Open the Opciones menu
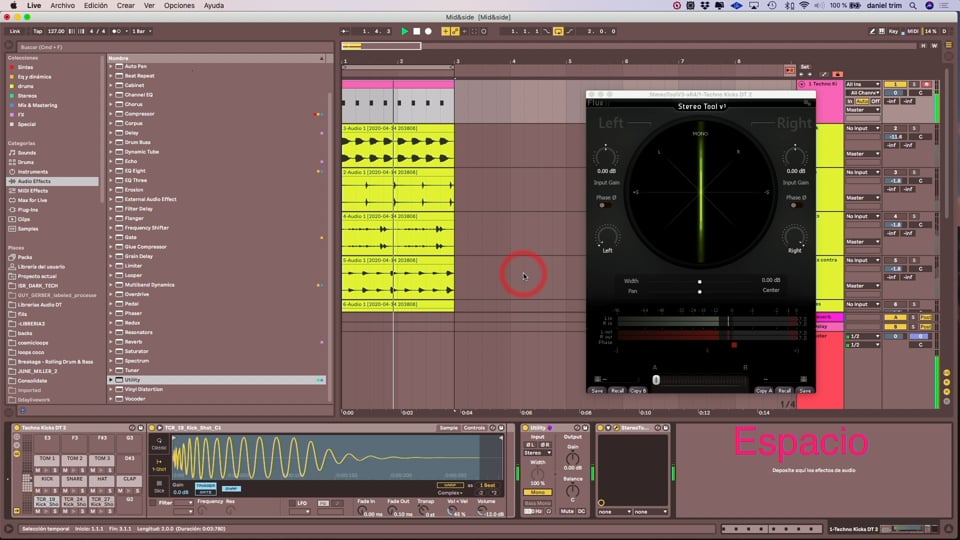Viewport: 960px width, 540px height. tap(179, 6)
